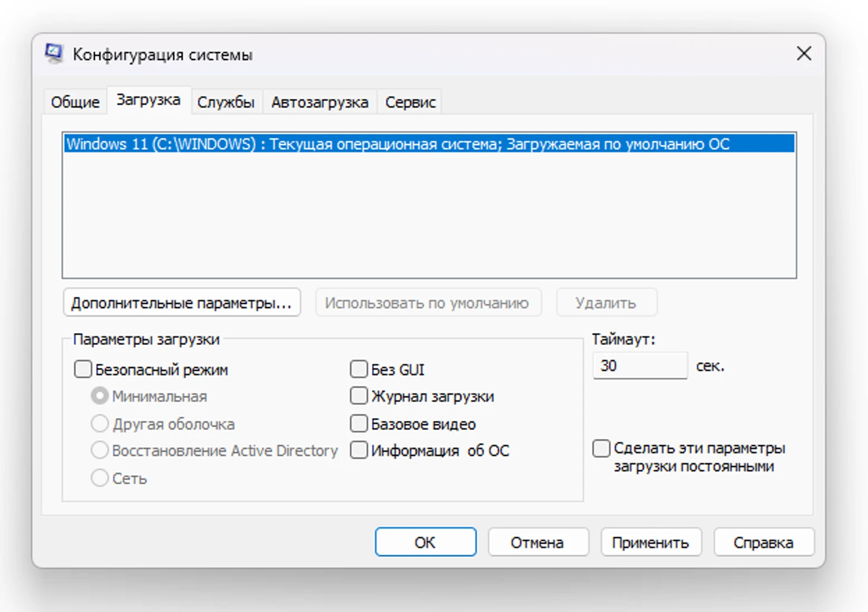
Task: Click the Отмена button
Action: [537, 542]
